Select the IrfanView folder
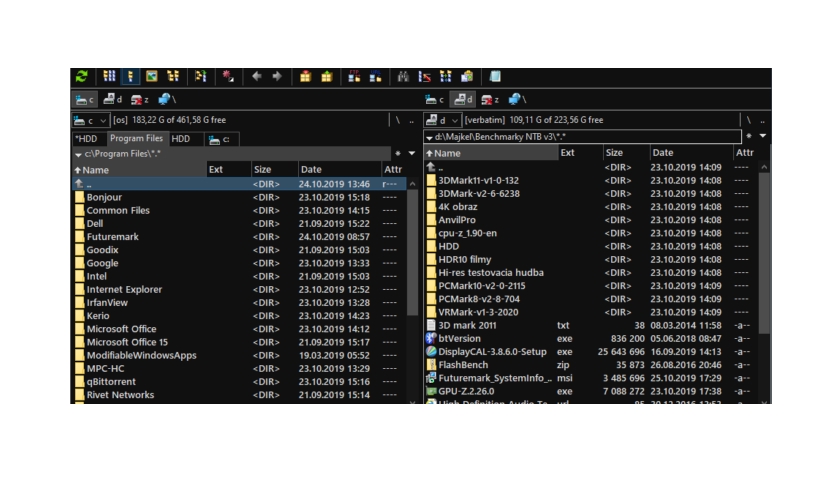This screenshot has height=480, width=840. point(239,303)
